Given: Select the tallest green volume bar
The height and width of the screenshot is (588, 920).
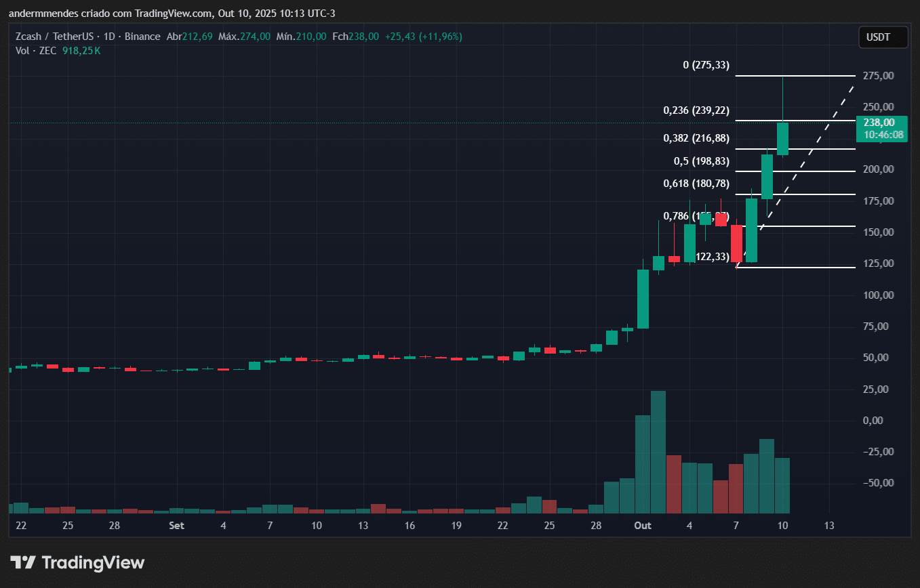Looking at the screenshot, I should pos(658,452).
